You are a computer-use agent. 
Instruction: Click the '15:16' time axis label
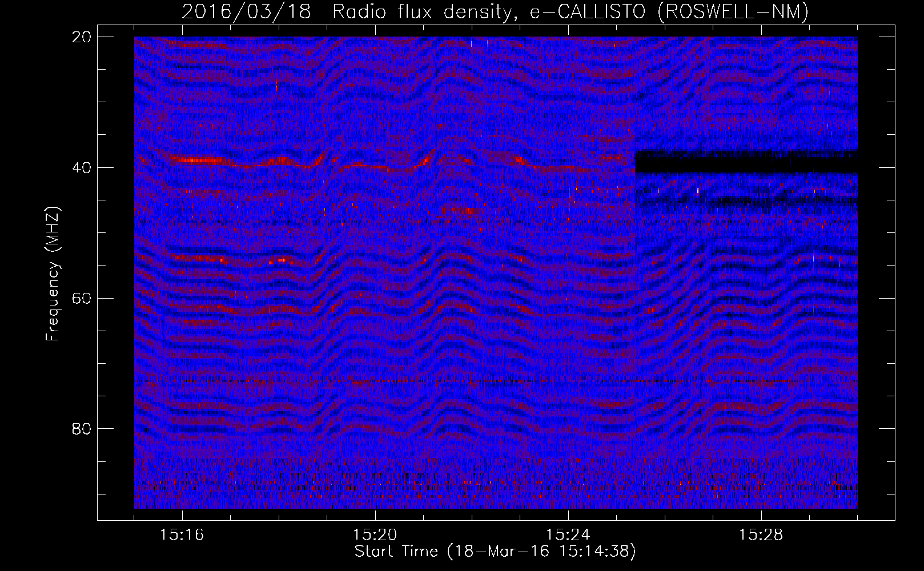click(182, 535)
